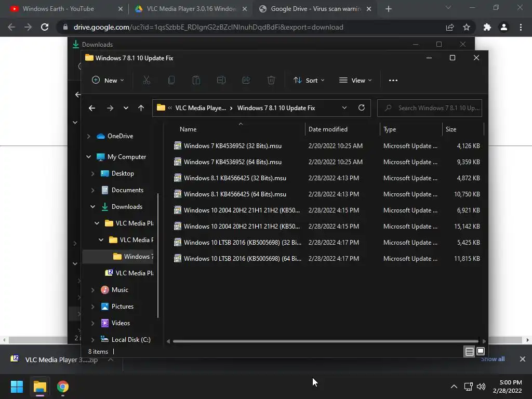Collapse My Computer tree node
532x399 pixels.
point(88,157)
